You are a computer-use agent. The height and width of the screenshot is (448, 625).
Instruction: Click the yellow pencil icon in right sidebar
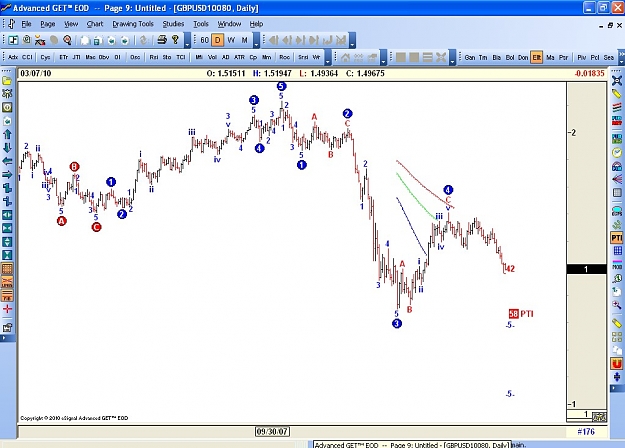[x=617, y=94]
